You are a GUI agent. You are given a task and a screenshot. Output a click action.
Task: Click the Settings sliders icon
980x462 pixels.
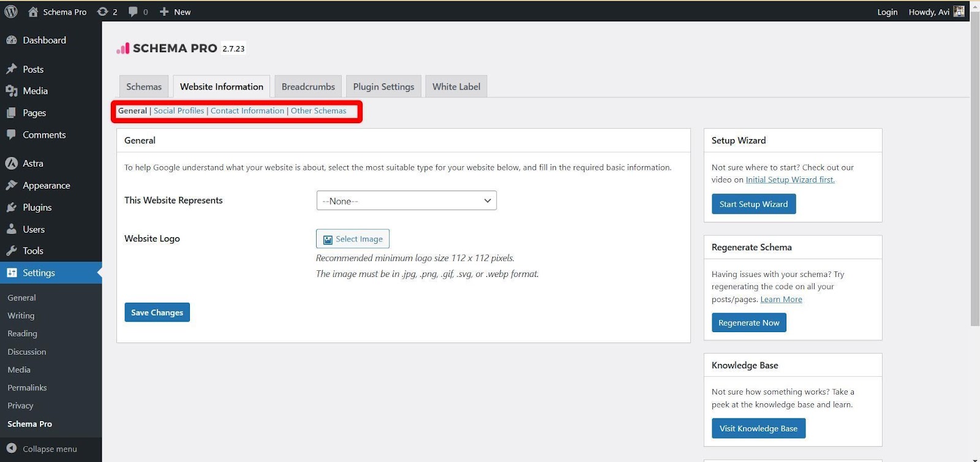12,273
